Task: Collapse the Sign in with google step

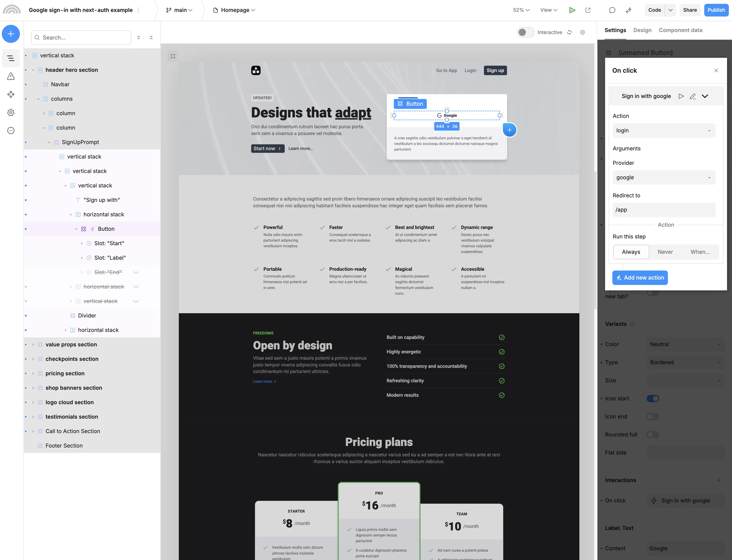Action: pyautogui.click(x=705, y=96)
